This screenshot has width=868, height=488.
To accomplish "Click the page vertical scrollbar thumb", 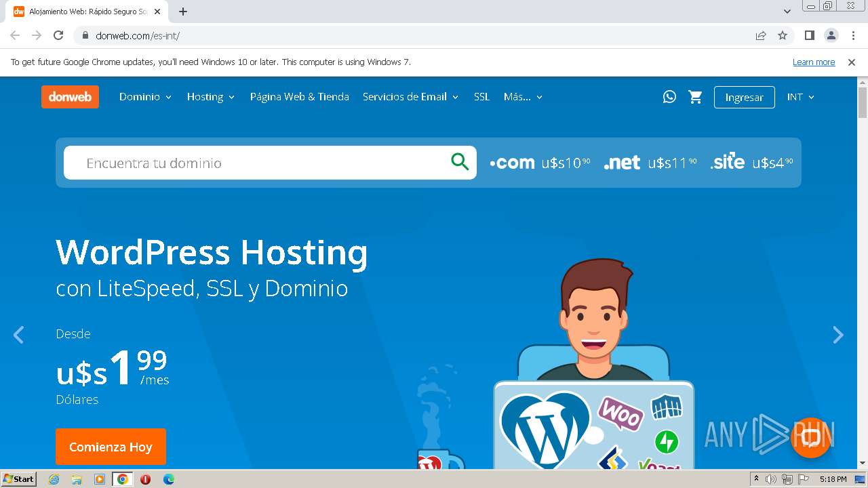I will click(x=863, y=102).
